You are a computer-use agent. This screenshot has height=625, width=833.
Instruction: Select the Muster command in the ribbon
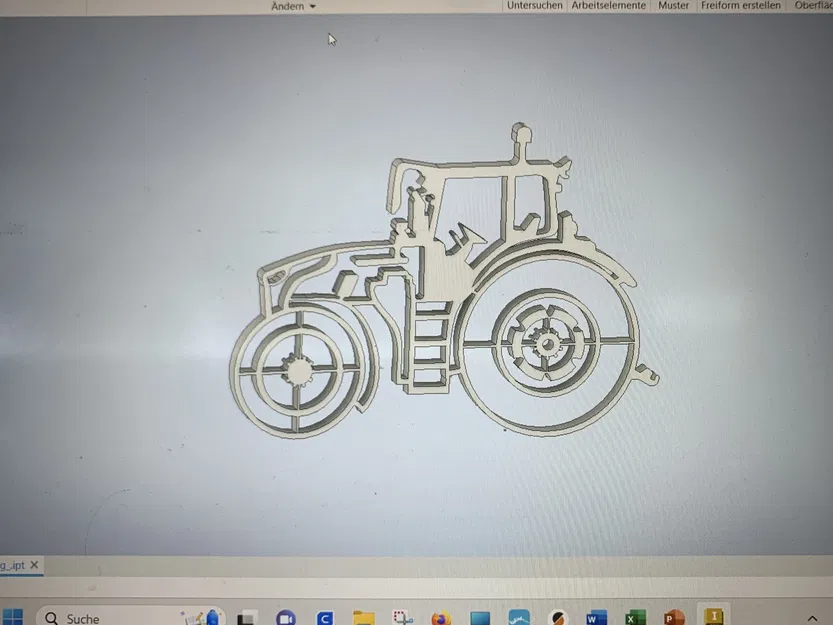[x=673, y=6]
